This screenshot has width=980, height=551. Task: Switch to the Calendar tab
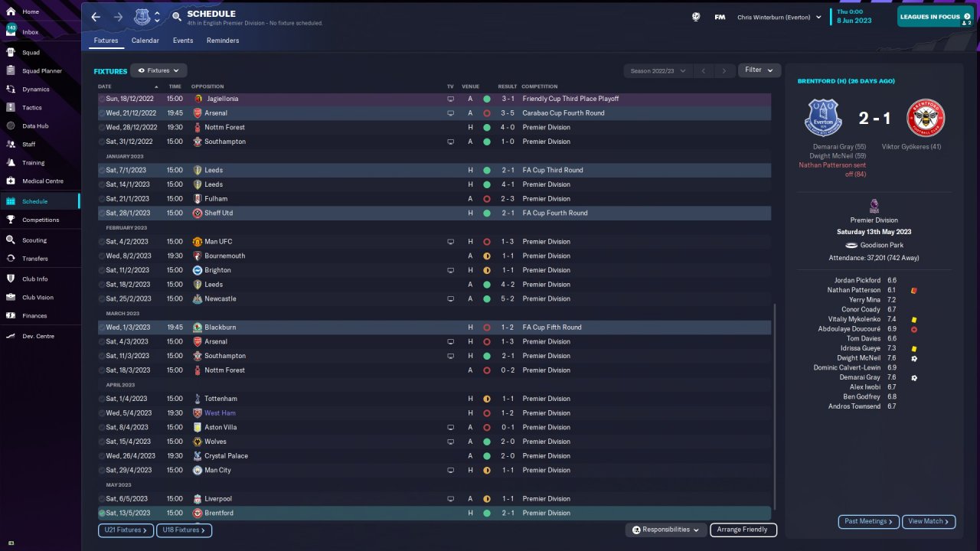point(145,41)
